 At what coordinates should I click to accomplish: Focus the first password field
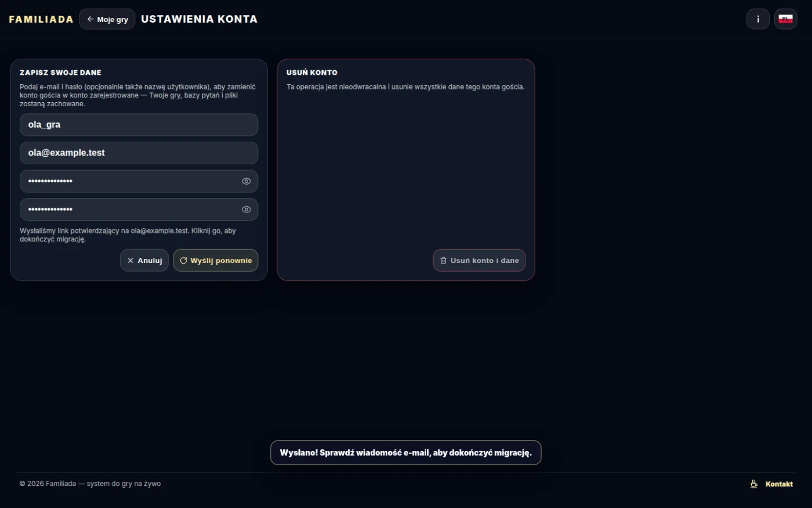tap(139, 181)
